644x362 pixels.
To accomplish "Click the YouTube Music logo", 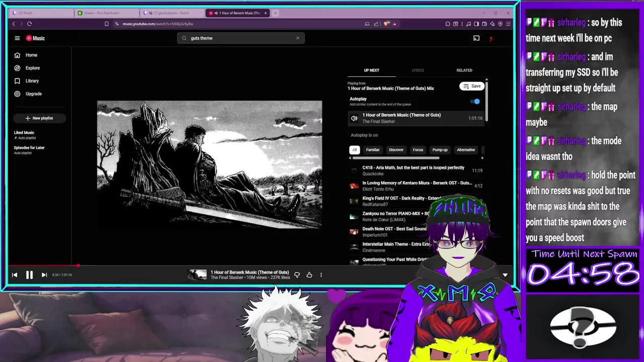I will click(35, 38).
